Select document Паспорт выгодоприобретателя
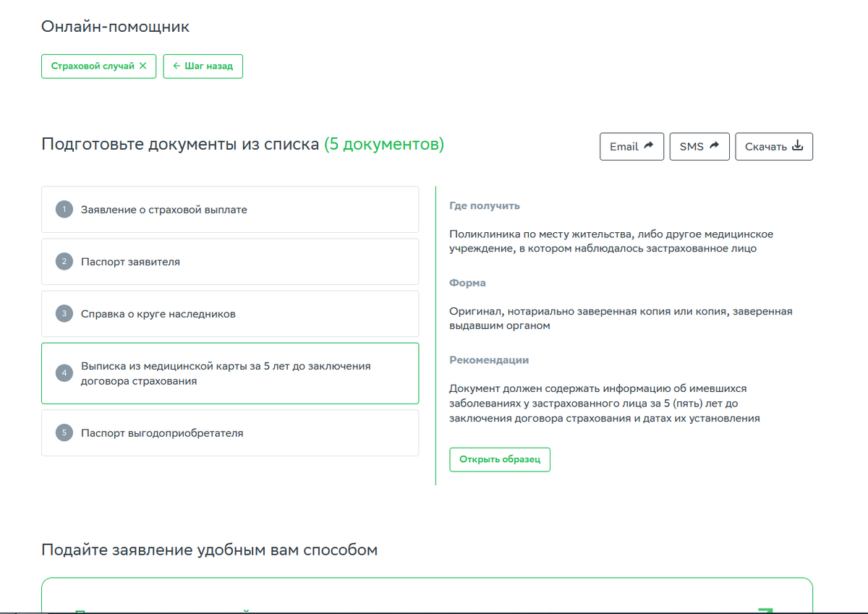The width and height of the screenshot is (868, 614). point(230,433)
